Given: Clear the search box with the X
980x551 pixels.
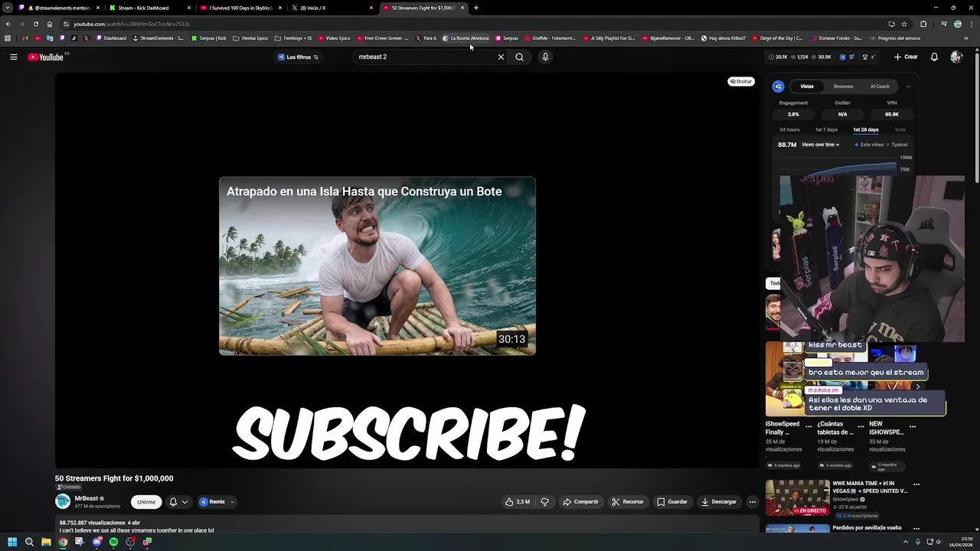Looking at the screenshot, I should pyautogui.click(x=501, y=57).
